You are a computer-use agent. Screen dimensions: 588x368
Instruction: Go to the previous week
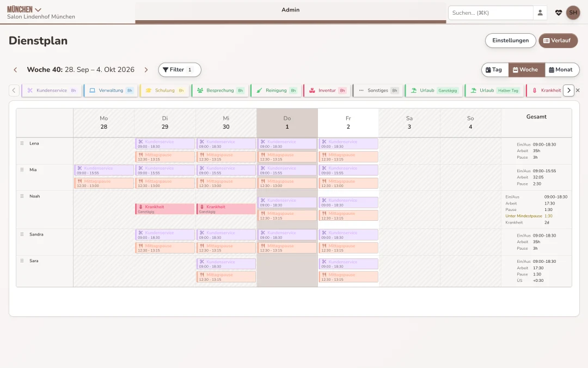(x=15, y=70)
